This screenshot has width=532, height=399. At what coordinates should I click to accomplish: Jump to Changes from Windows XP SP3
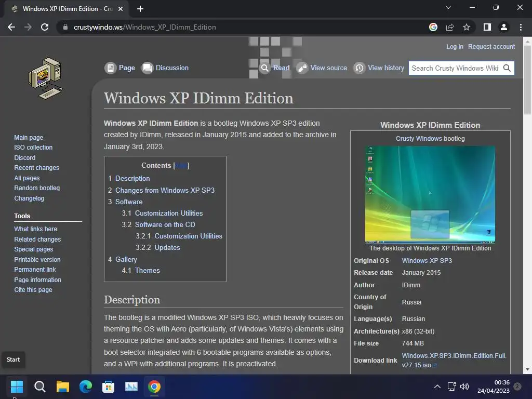tap(165, 190)
